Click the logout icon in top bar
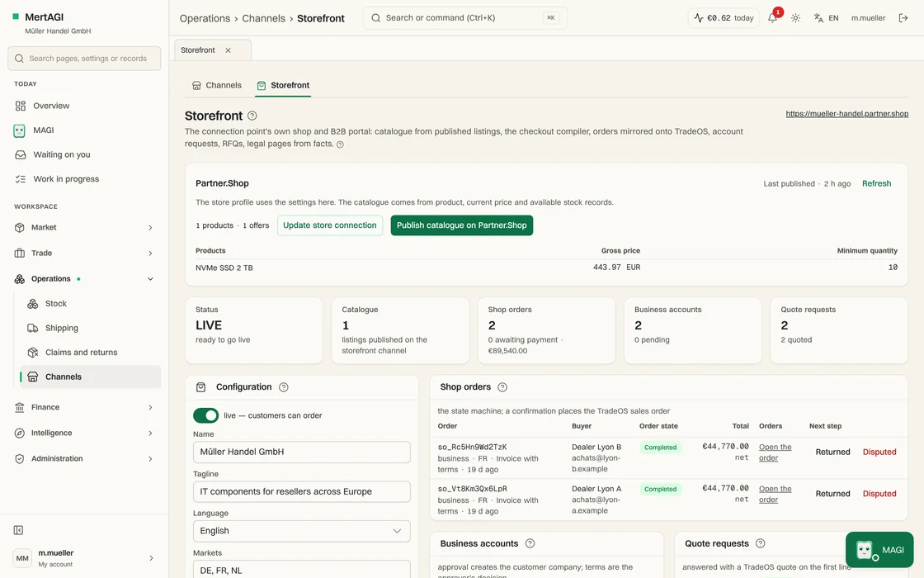Image resolution: width=924 pixels, height=578 pixels. [903, 17]
